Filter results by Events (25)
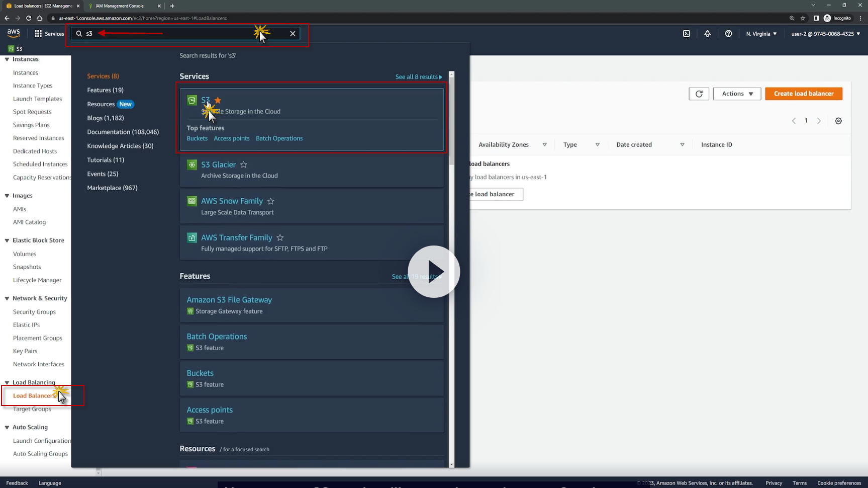 (103, 174)
